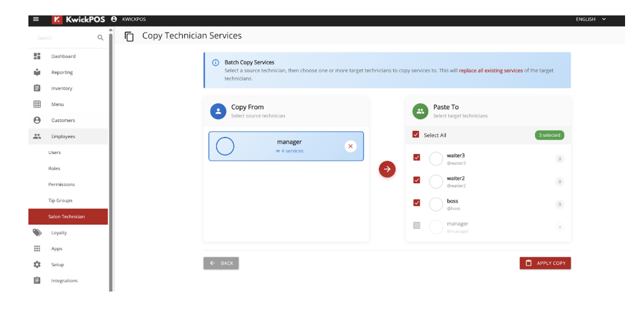The height and width of the screenshot is (320, 644).
Task: Click the manager avatar in Copy From
Action: [225, 146]
